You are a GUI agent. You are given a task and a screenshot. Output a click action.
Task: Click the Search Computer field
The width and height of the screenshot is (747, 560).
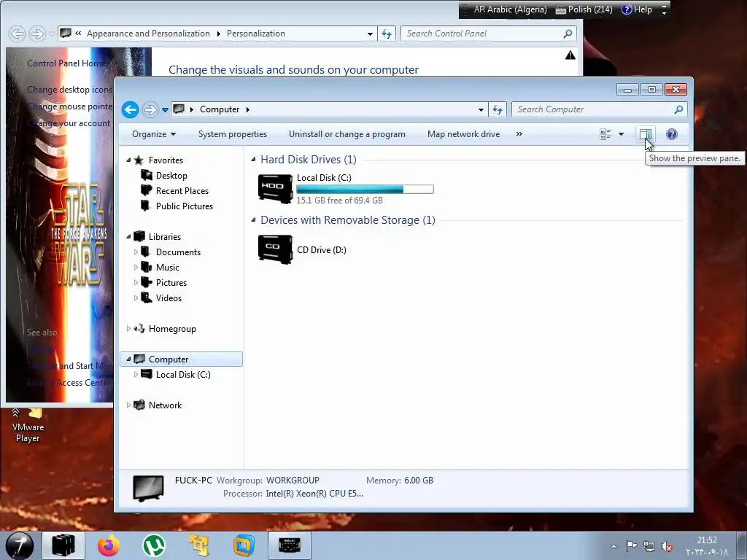(x=600, y=109)
